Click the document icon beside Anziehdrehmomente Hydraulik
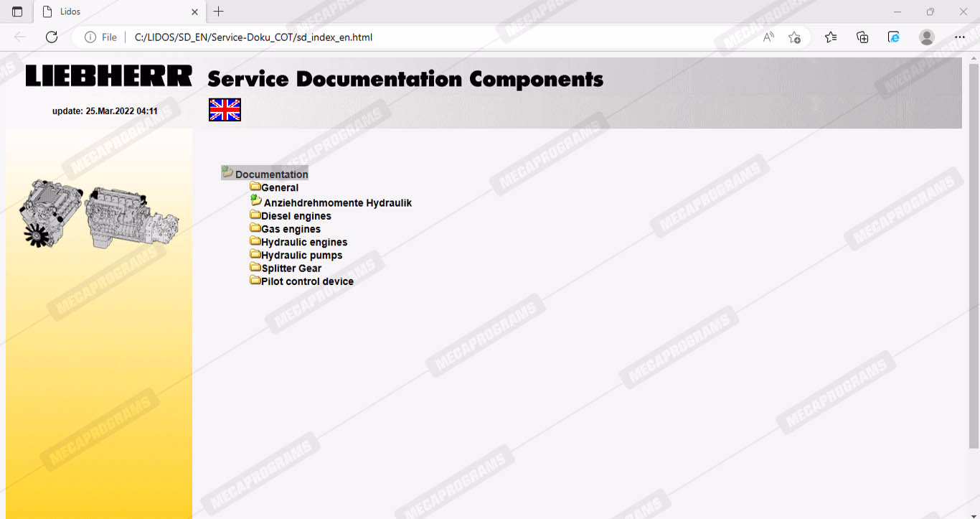The width and height of the screenshot is (980, 519). 255,201
